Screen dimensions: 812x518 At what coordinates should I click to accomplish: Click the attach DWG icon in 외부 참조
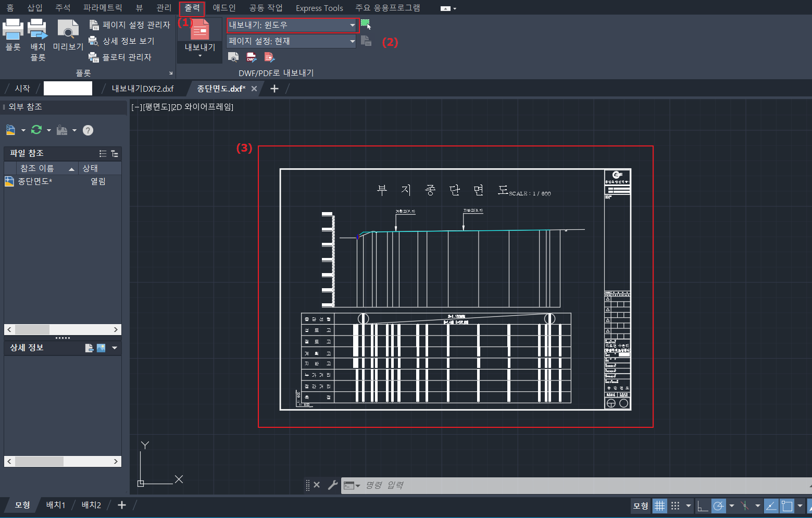click(10, 130)
